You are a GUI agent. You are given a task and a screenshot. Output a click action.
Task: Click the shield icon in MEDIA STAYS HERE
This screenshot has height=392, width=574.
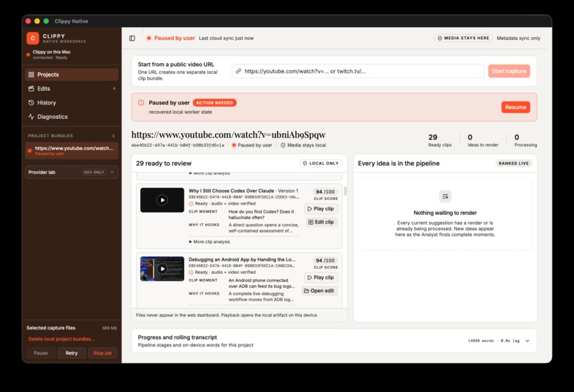[439, 38]
